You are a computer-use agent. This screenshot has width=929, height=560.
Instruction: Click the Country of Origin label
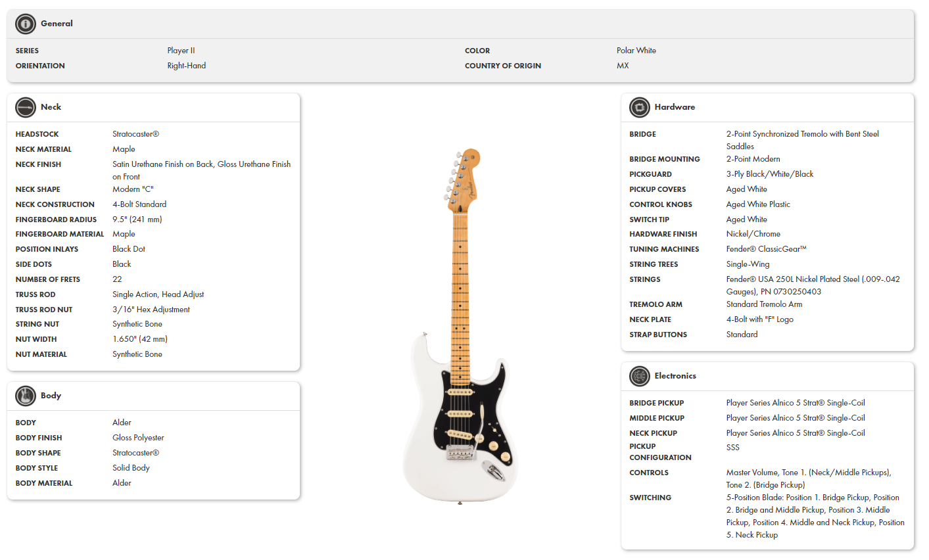(x=502, y=66)
